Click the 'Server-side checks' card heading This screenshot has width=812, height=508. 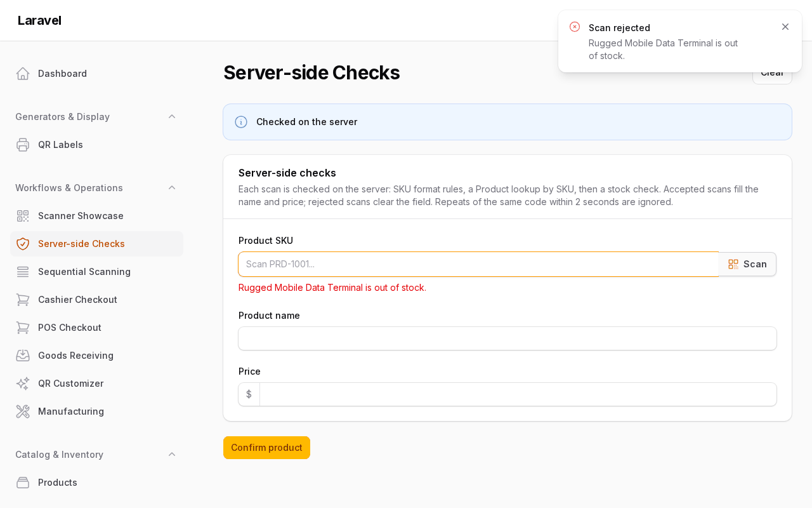coord(287,173)
